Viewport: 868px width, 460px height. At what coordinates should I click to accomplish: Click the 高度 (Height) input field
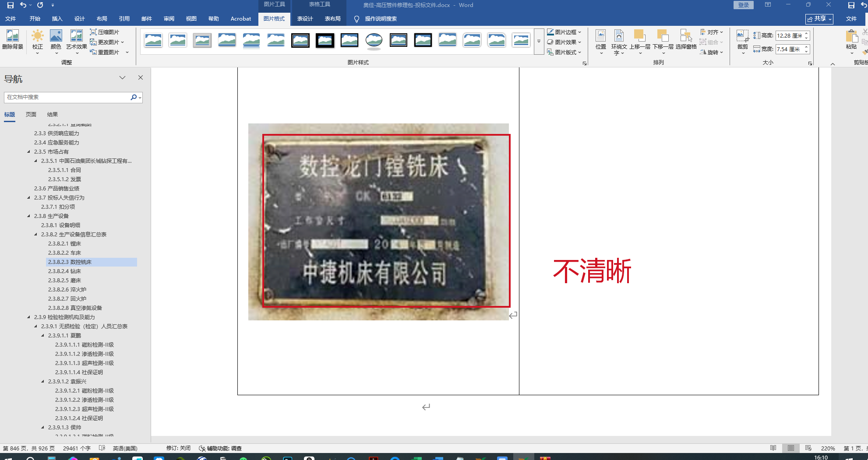coord(789,36)
